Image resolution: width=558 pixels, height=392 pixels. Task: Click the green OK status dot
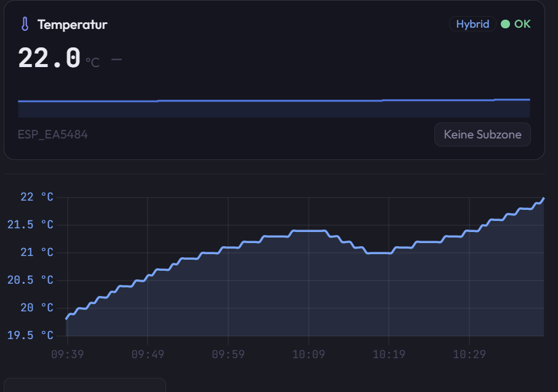[x=506, y=24]
